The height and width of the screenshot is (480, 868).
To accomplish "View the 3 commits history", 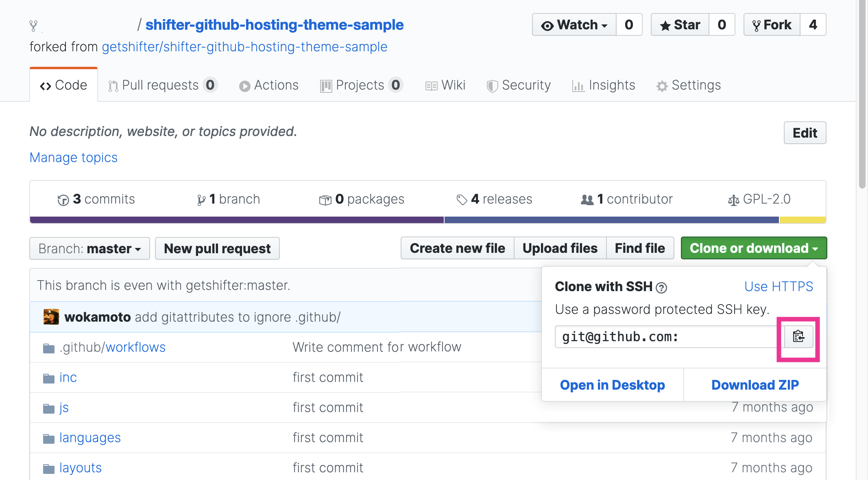I will pyautogui.click(x=96, y=199).
